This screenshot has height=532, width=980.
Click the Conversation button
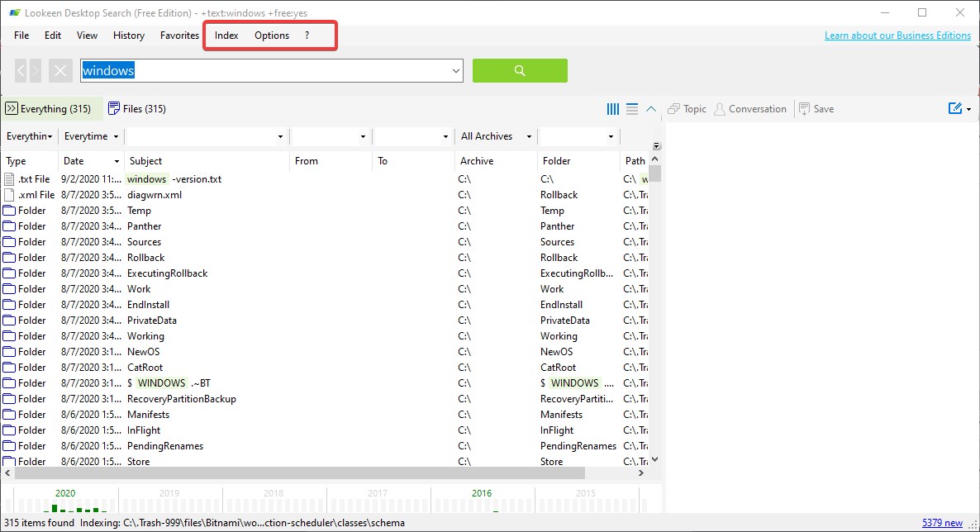coord(750,109)
